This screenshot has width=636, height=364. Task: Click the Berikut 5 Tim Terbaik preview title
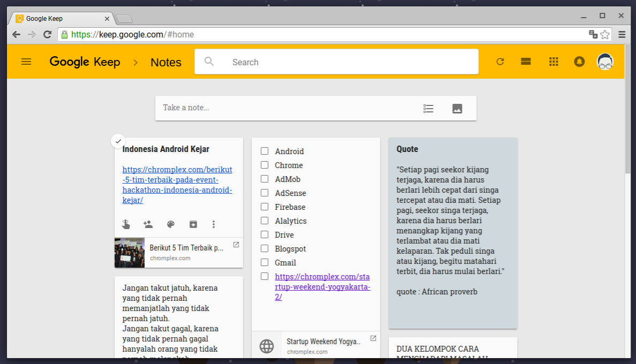[186, 248]
